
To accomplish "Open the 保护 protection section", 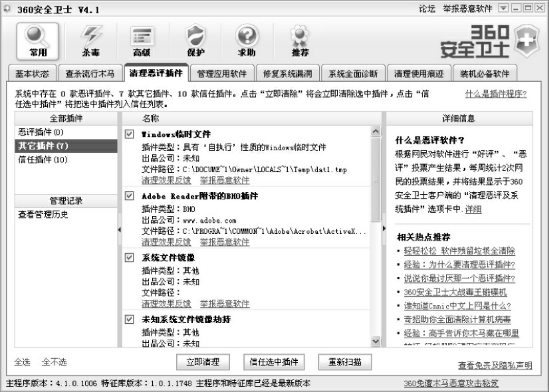I will 195,41.
